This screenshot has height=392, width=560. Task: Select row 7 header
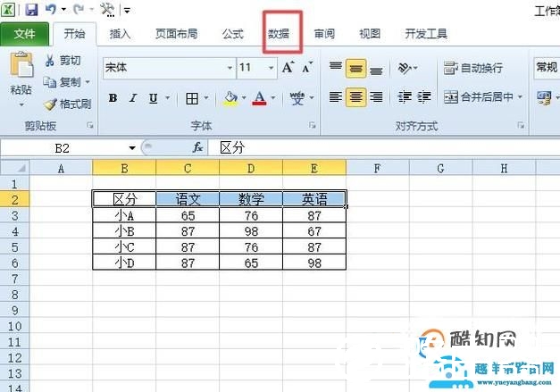click(14, 279)
